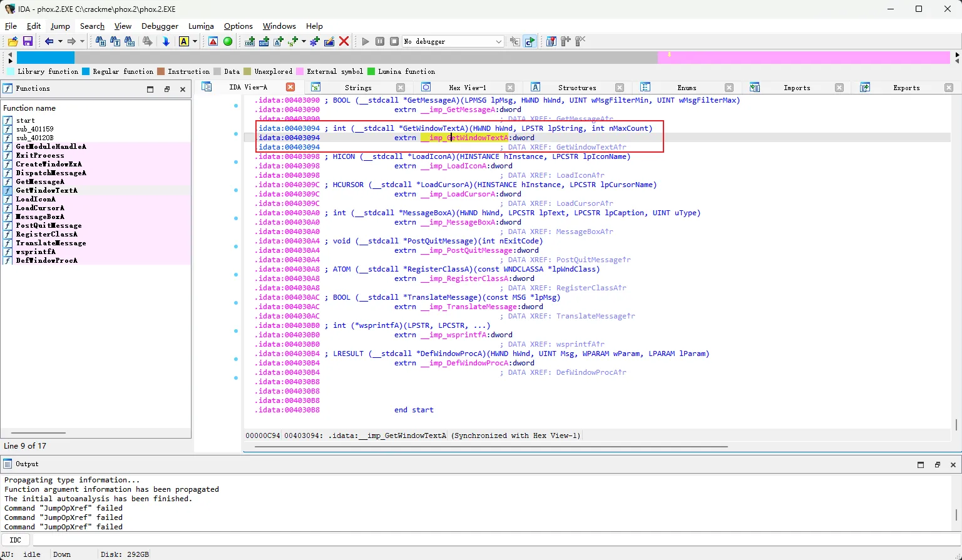
Task: Click inside the IDC command input field
Action: [x=496, y=539]
